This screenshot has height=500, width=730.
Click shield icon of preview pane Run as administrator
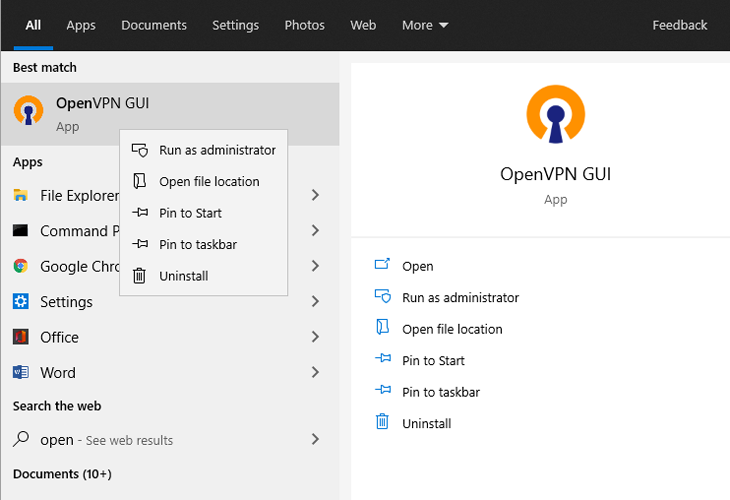point(383,296)
